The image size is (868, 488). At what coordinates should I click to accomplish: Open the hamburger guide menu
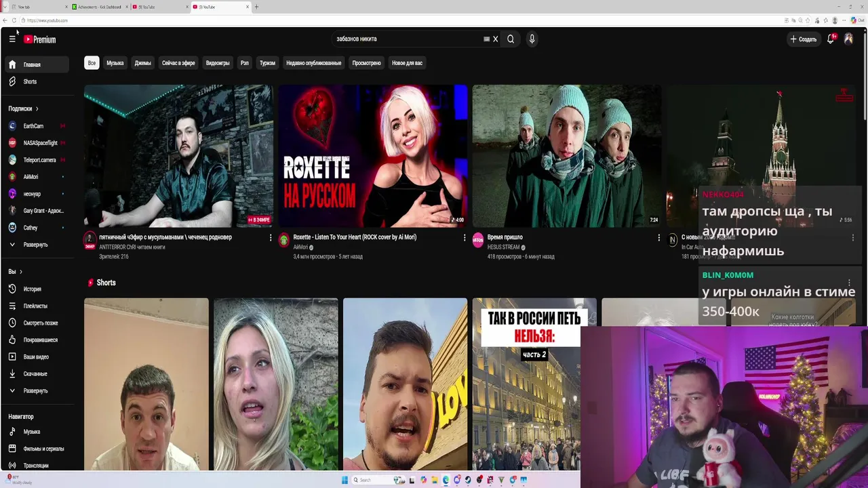(12, 39)
